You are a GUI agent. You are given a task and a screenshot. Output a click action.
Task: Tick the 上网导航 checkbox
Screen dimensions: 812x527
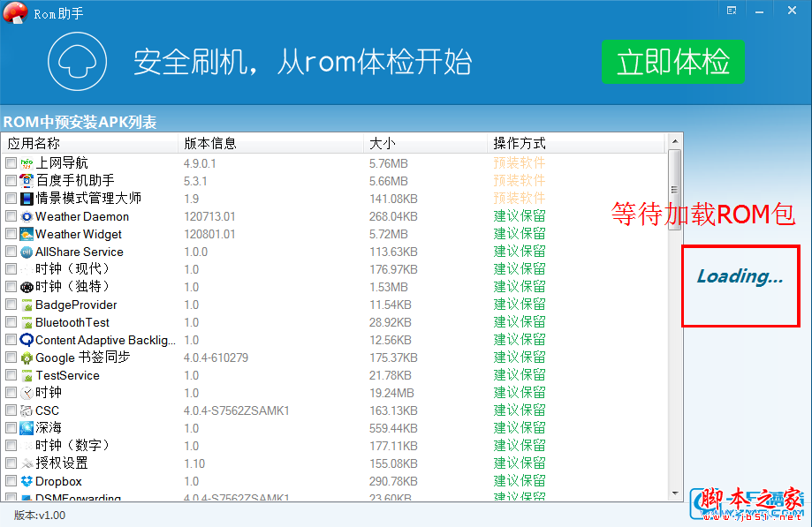(11, 163)
